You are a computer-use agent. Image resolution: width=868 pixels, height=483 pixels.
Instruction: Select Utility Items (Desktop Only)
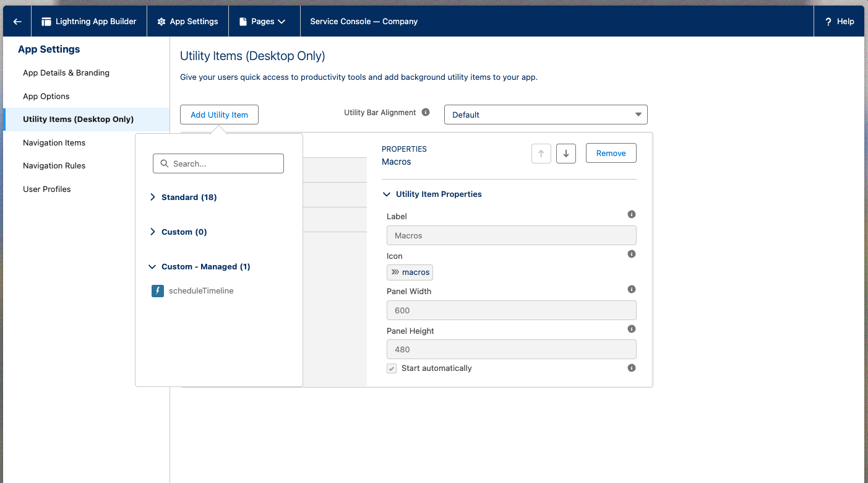[86, 119]
